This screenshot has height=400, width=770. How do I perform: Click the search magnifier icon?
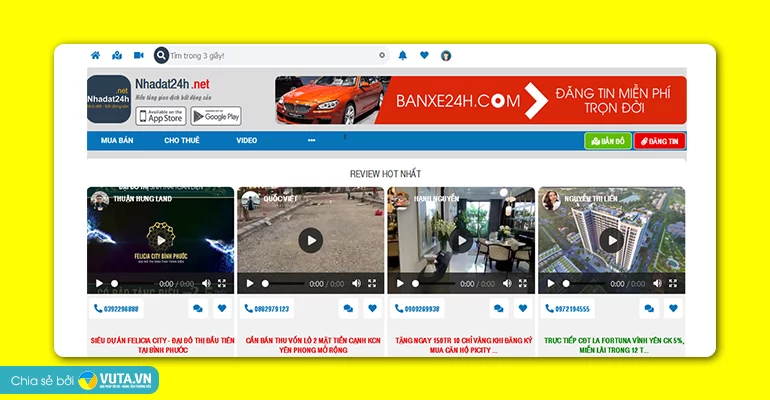(x=161, y=55)
